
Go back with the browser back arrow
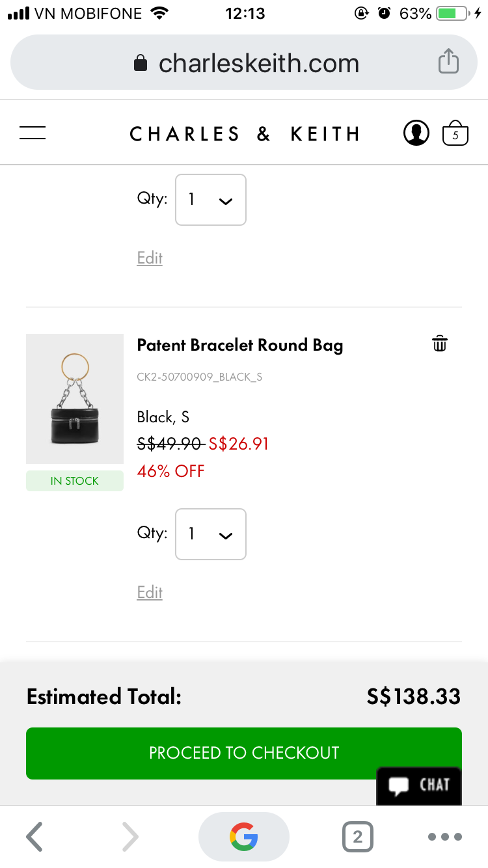point(34,837)
